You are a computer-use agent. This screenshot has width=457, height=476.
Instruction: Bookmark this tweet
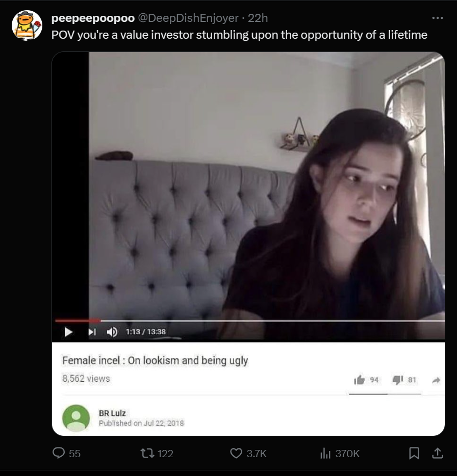point(414,453)
